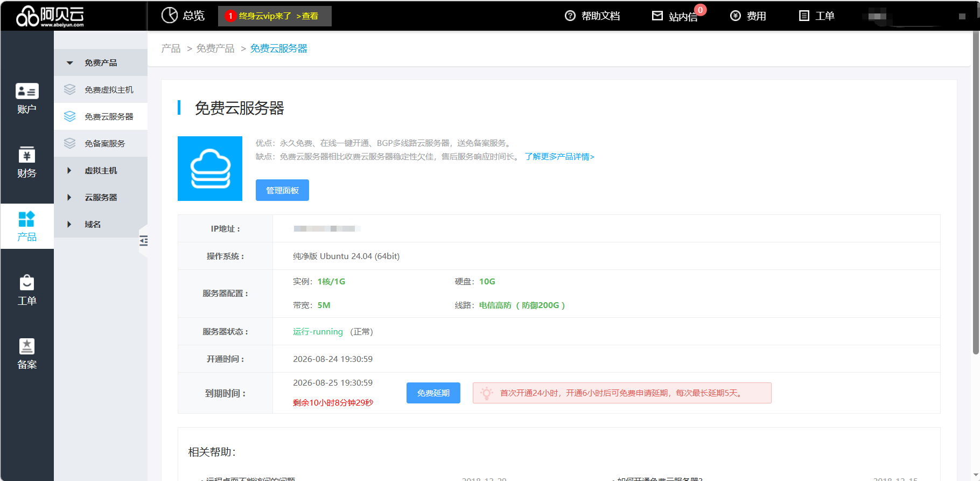Click the 免费产品 breadcrumb link
Image resolution: width=980 pixels, height=481 pixels.
pyautogui.click(x=215, y=48)
